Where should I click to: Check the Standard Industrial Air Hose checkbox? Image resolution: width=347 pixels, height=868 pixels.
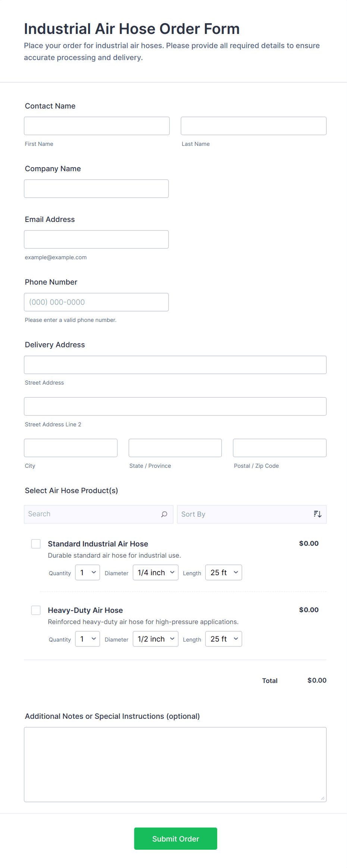(x=36, y=544)
